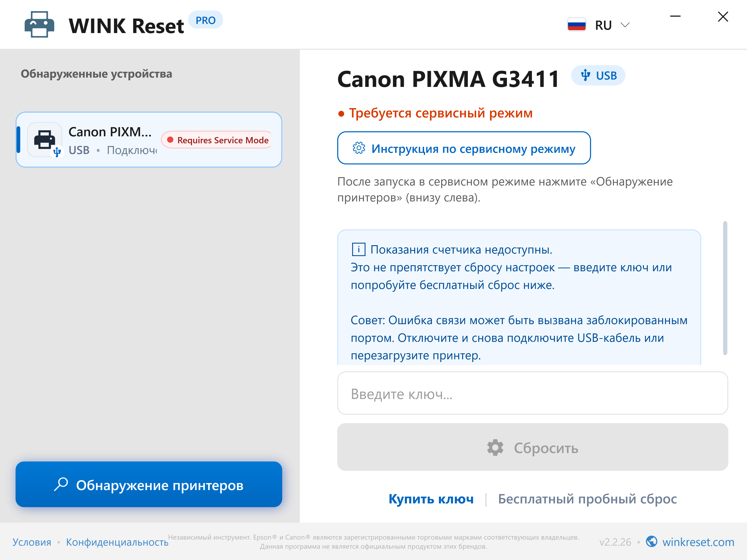Open the Конфиденциальность privacy link
Screen dimensions: 747x560
117,542
